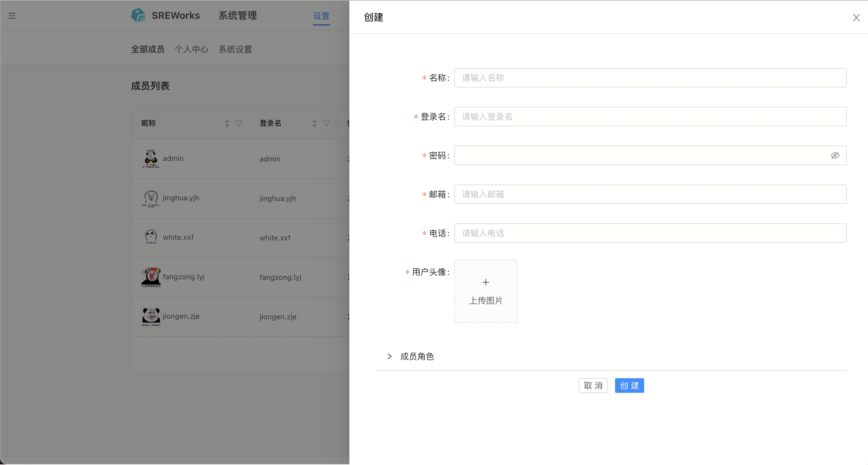Image resolution: width=868 pixels, height=465 pixels.
Task: Sort by login name column arrows
Action: tap(315, 124)
